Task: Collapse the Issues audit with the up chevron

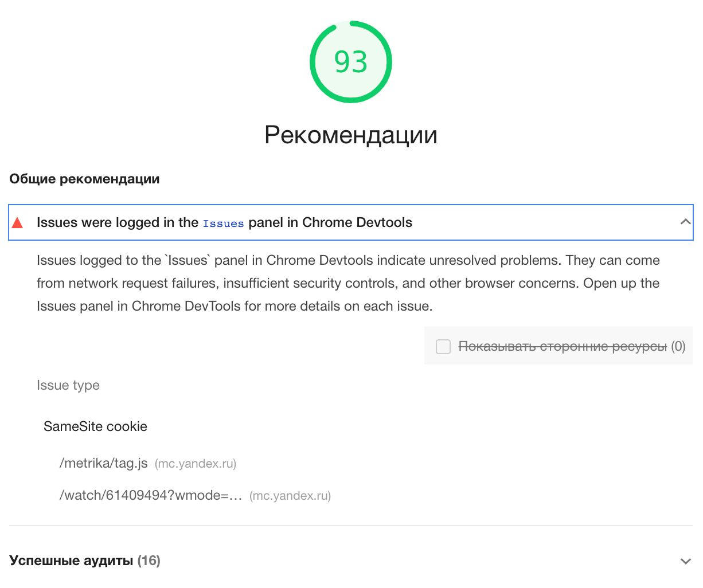Action: click(x=685, y=222)
